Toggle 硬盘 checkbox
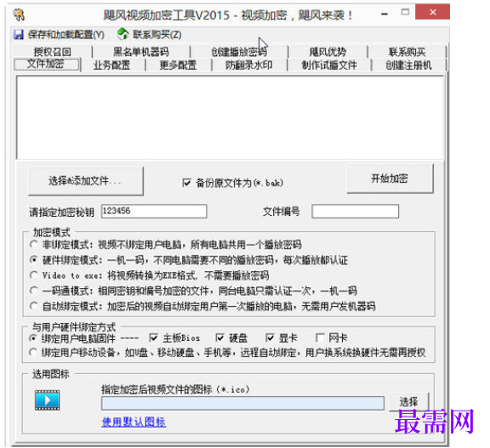The image size is (490, 448). click(220, 337)
